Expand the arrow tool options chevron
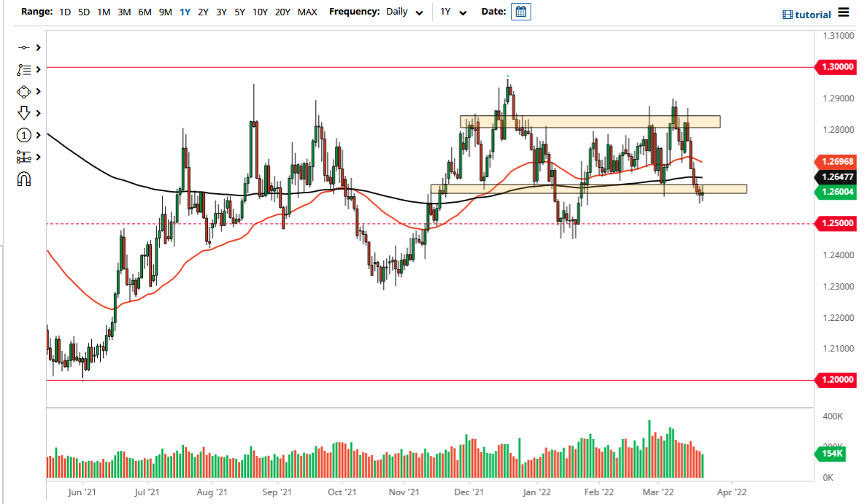The image size is (867, 504). [x=38, y=113]
